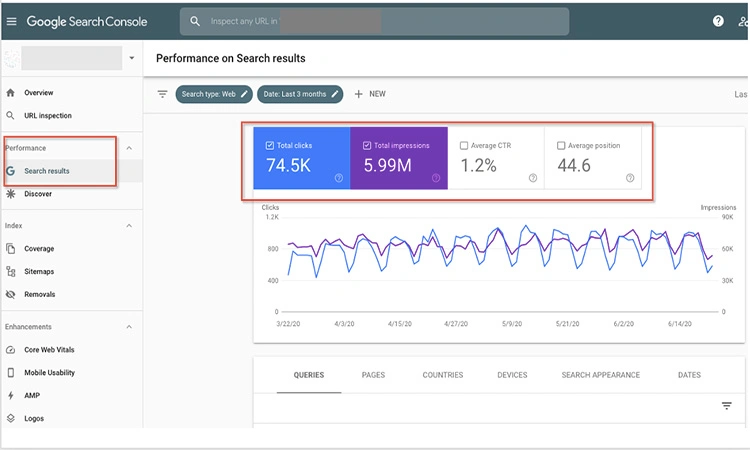This screenshot has height=450, width=750.
Task: Switch to the Countries tab
Action: [442, 375]
